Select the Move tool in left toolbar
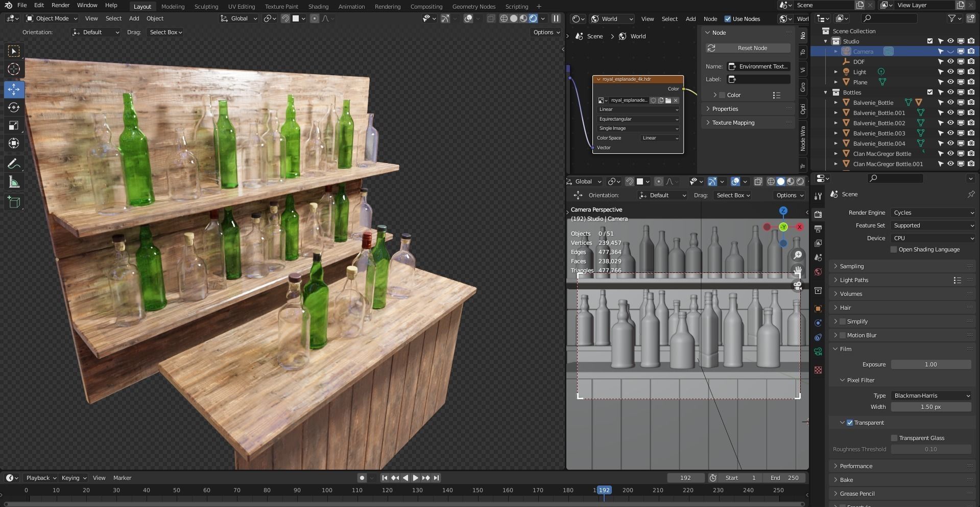Screen dimensions: 980x507 (14, 89)
